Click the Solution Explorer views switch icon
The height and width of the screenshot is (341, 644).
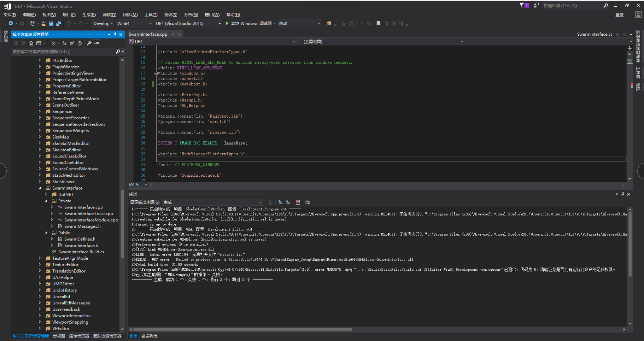tap(39, 43)
